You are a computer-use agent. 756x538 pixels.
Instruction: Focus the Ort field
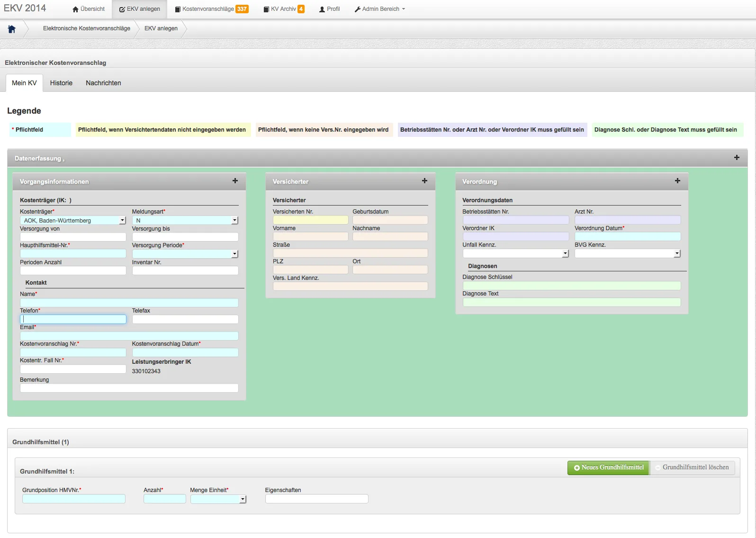point(390,269)
